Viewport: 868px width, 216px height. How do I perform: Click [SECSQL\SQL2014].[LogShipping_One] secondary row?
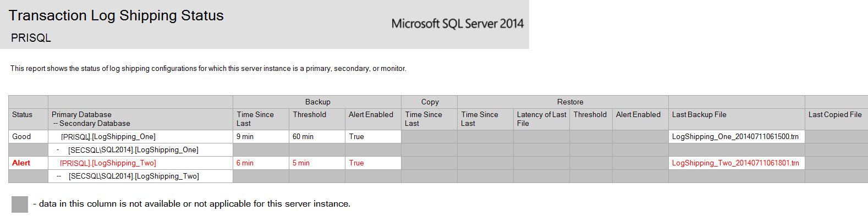coord(140,149)
